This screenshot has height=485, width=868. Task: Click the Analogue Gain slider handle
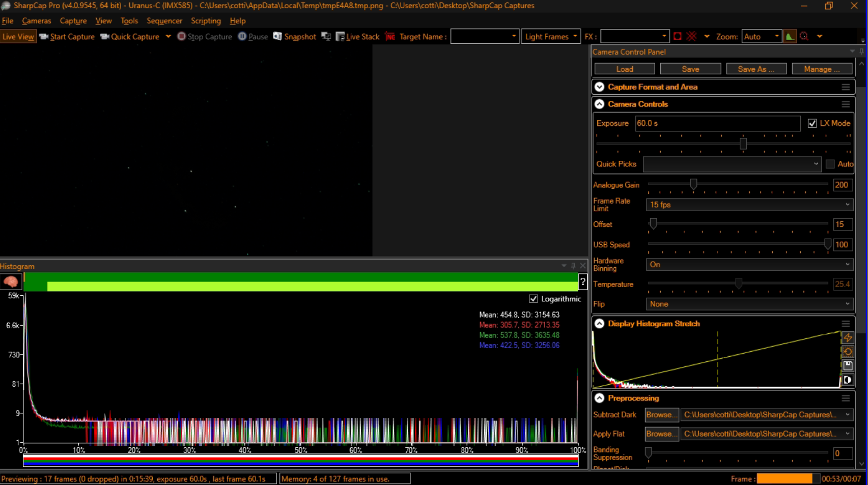point(693,184)
